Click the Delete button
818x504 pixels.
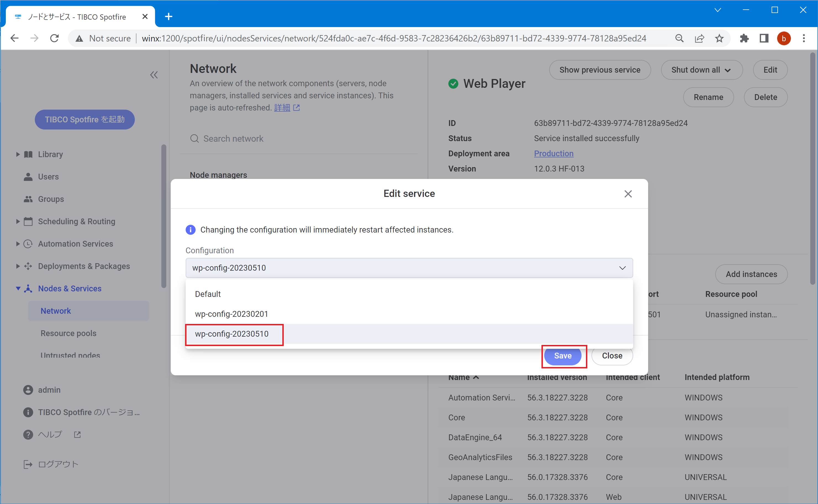click(x=766, y=97)
